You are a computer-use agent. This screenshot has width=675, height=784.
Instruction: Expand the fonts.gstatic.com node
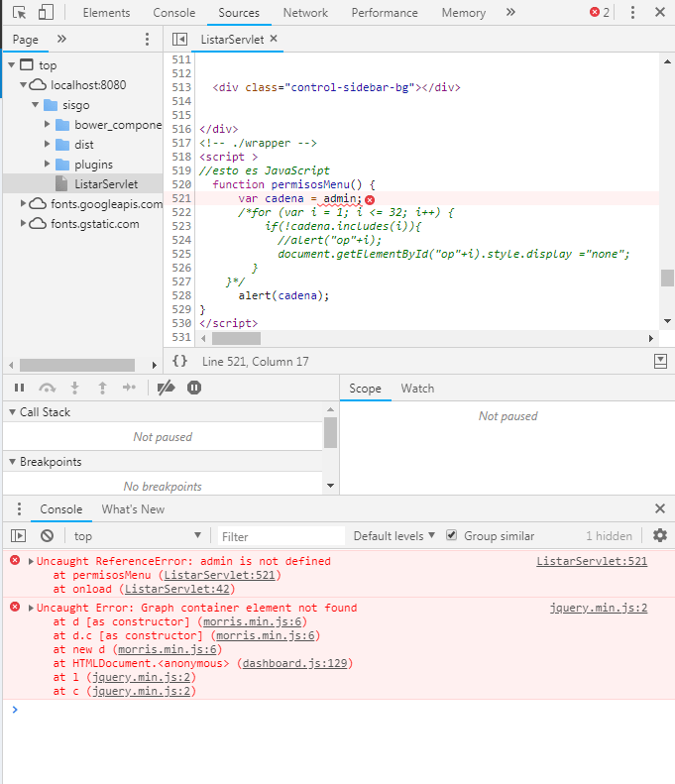(23, 223)
